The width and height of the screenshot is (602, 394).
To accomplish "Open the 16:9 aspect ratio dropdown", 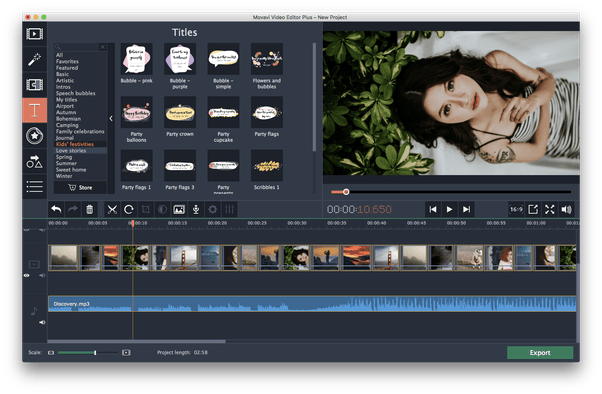I will pos(516,209).
